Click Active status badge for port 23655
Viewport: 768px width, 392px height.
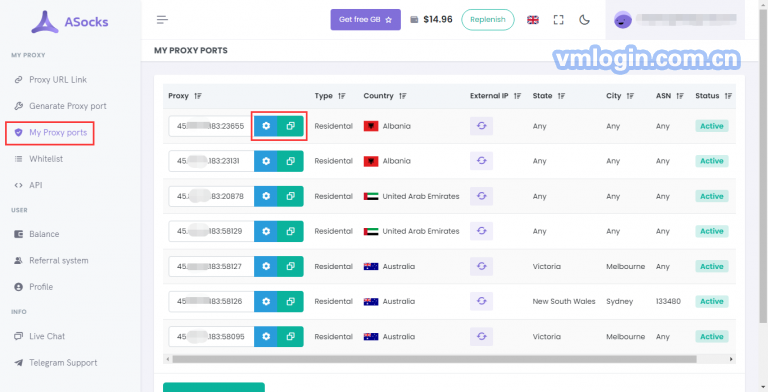tap(712, 126)
